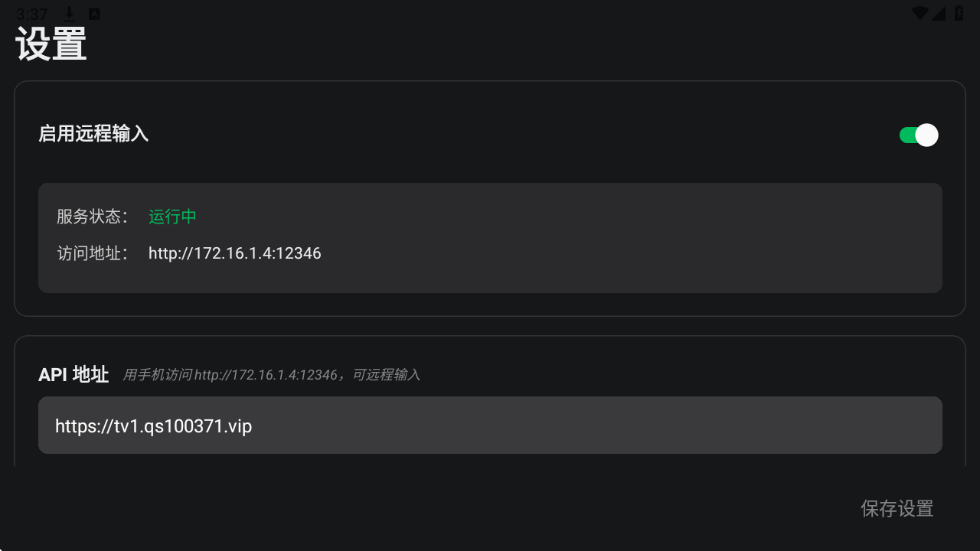Click the italic 用手机访问 hint text
Viewport: 980px width, 551px height.
[271, 375]
